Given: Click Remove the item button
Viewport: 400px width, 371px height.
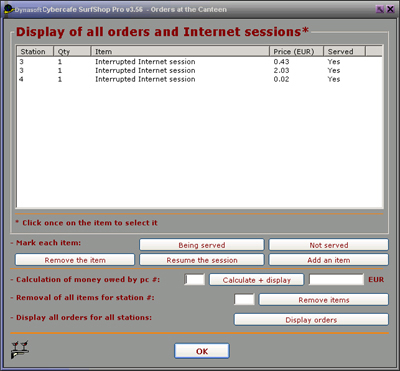Looking at the screenshot, I should pyautogui.click(x=75, y=260).
